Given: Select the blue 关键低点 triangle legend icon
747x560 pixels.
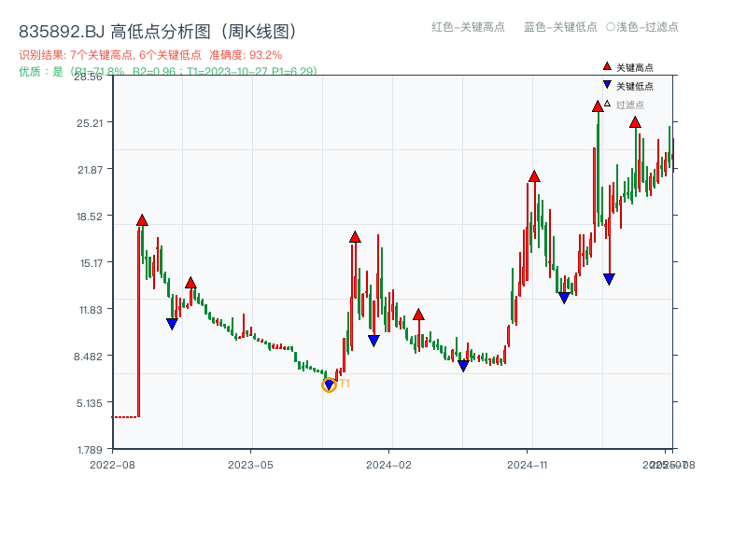Looking at the screenshot, I should 606,86.
